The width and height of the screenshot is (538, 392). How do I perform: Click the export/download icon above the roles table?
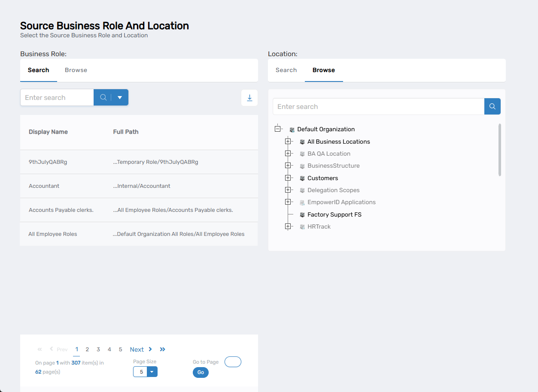point(249,97)
